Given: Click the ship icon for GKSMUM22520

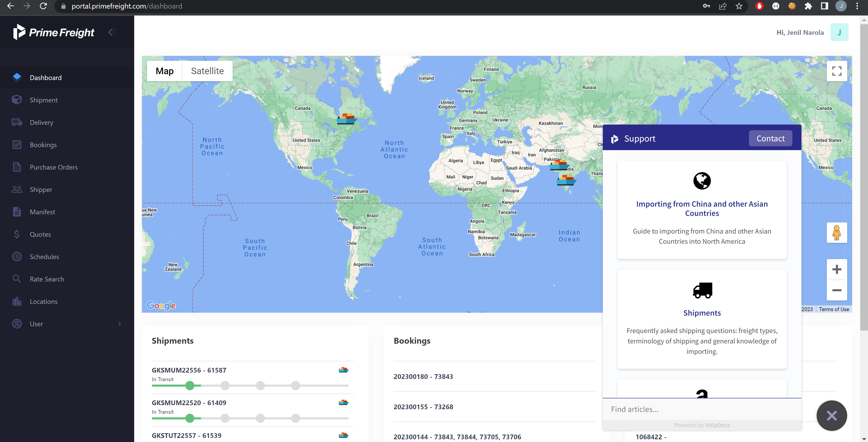Looking at the screenshot, I should click(343, 402).
